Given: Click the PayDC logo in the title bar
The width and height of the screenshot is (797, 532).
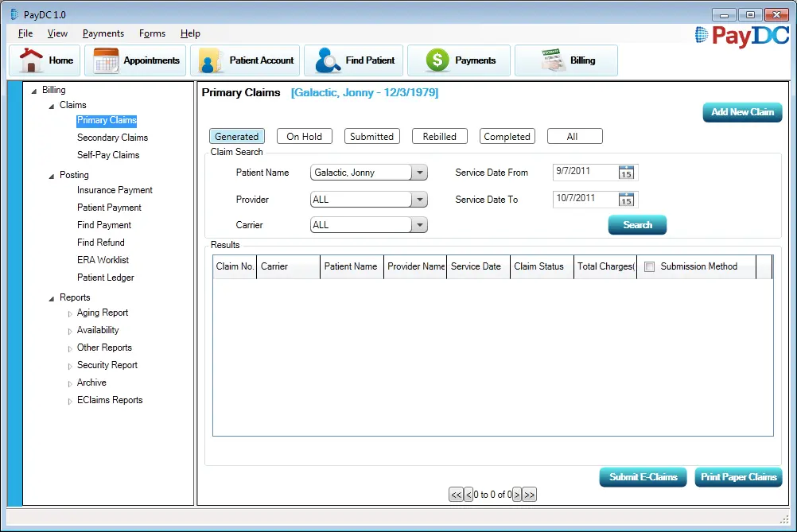Looking at the screenshot, I should tap(741, 36).
